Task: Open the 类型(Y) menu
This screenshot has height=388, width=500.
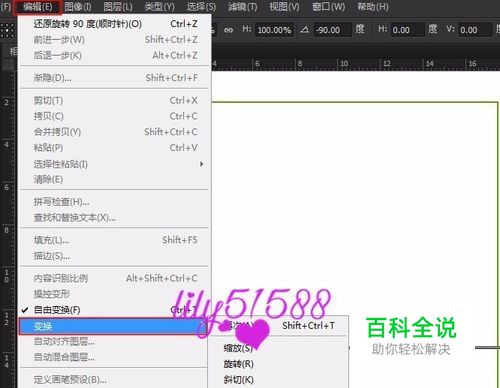Action: 160,7
